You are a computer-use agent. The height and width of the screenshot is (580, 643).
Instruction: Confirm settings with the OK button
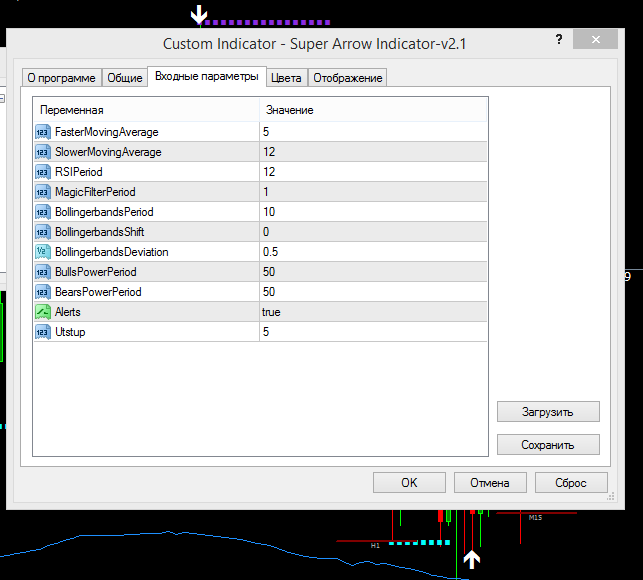tap(409, 483)
